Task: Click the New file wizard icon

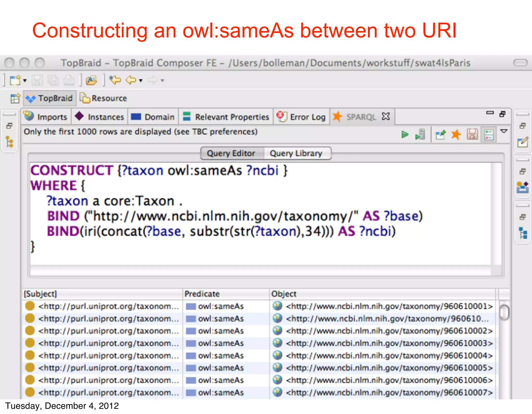Action: 15,80
